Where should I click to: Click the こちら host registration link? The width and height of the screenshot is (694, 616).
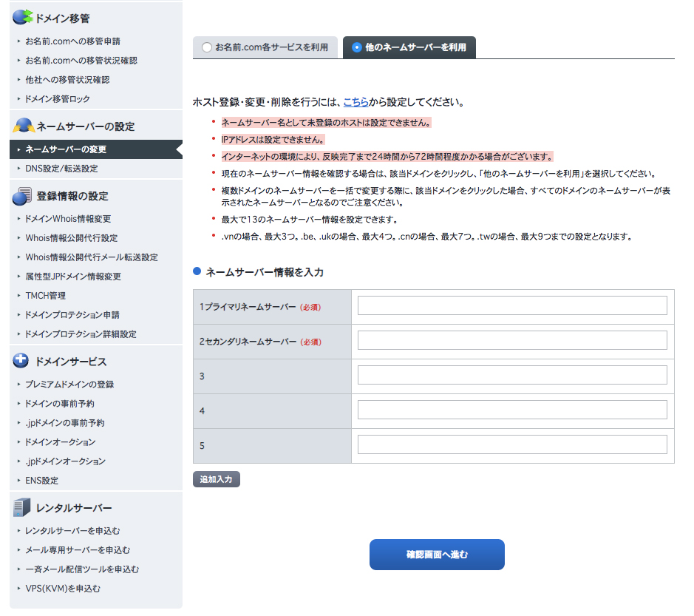tap(355, 102)
